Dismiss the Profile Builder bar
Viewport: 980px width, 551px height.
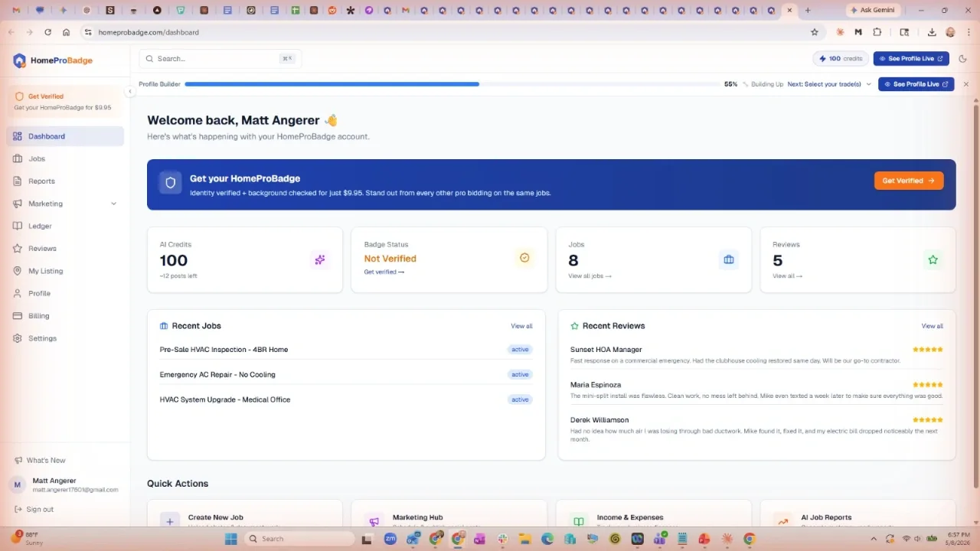pyautogui.click(x=966, y=84)
